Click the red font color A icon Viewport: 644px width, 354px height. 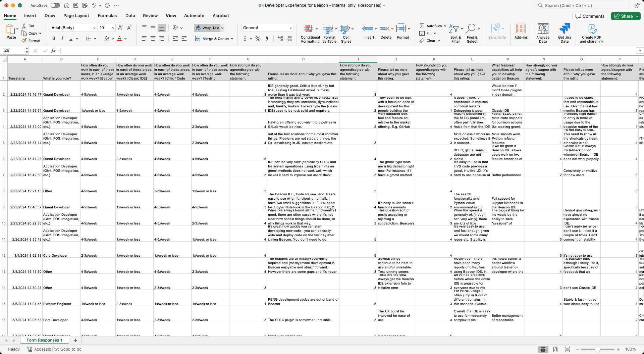tap(119, 39)
